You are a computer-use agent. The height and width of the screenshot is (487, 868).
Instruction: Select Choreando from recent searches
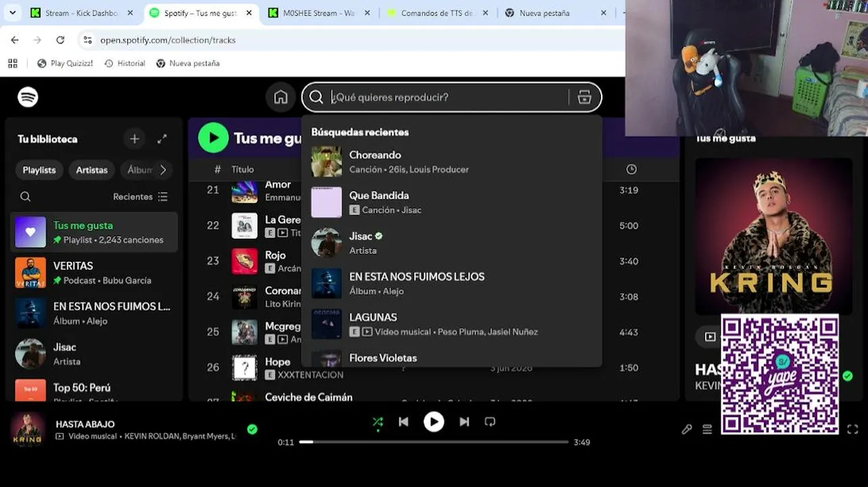point(452,162)
